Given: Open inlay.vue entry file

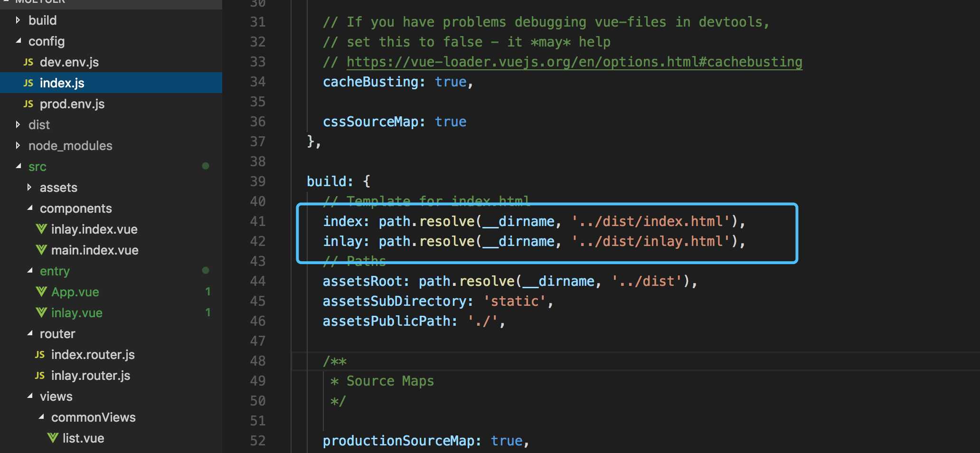Looking at the screenshot, I should pos(77,313).
